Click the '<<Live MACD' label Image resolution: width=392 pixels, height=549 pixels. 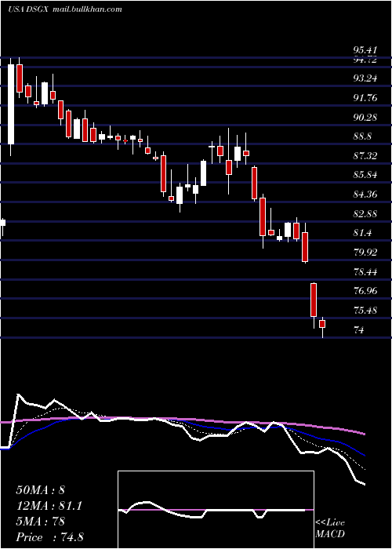(330, 529)
